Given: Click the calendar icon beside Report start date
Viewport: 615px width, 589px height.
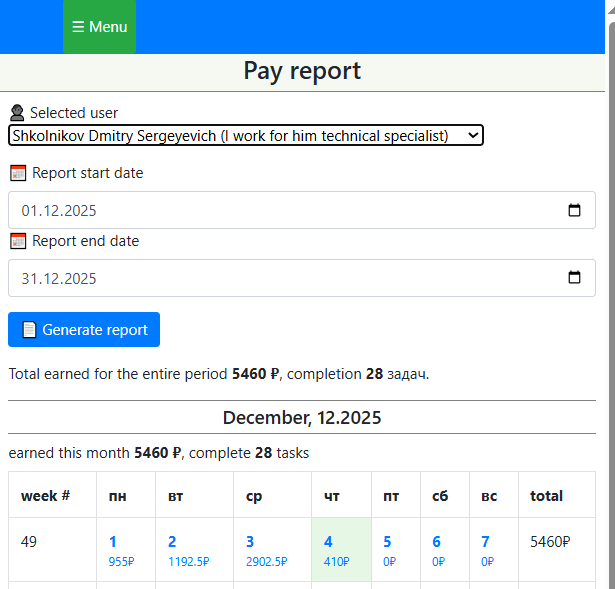Looking at the screenshot, I should point(18,173).
